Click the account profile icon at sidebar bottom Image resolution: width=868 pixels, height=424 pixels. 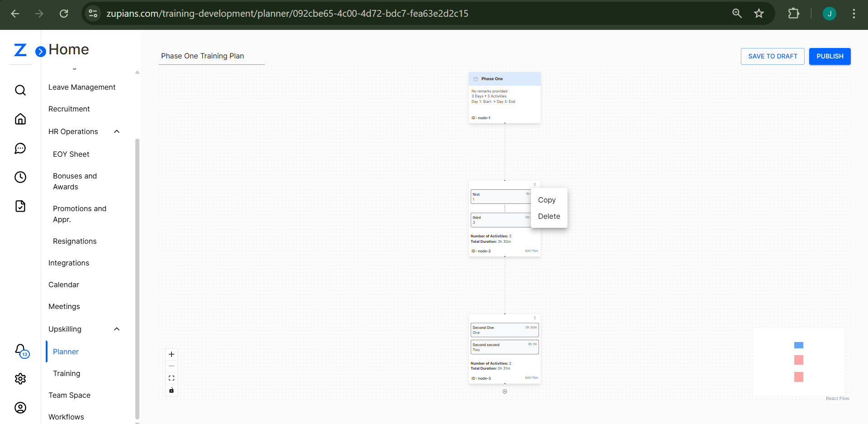coord(20,408)
